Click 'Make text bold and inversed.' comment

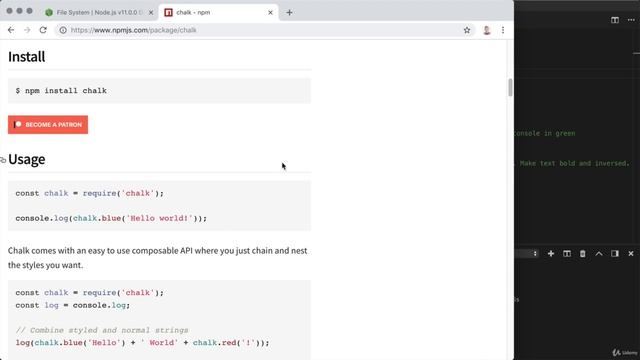point(574,163)
